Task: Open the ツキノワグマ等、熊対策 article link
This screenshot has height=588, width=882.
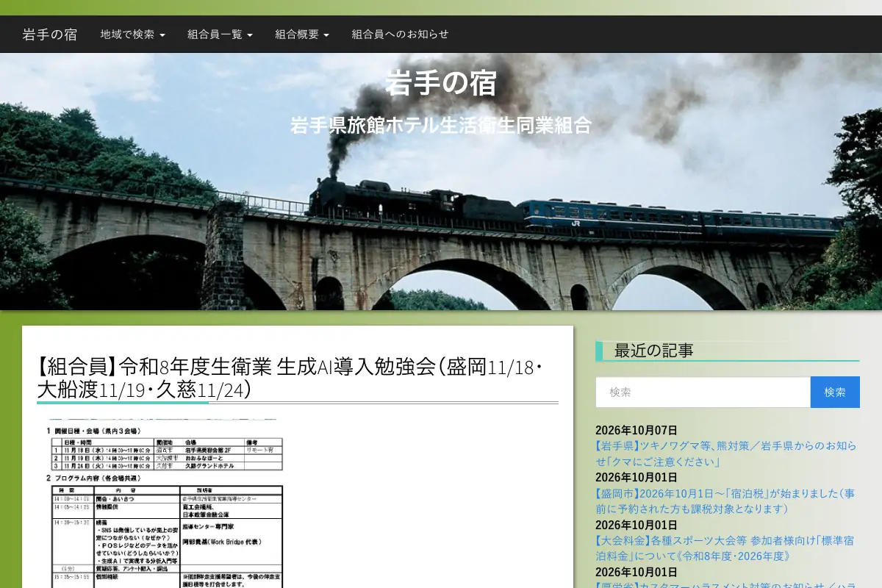Action: click(x=725, y=453)
